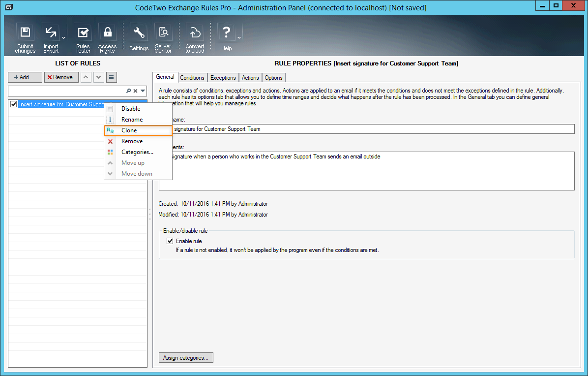Minimize the Administration Panel window
588x376 pixels.
pyautogui.click(x=542, y=5)
